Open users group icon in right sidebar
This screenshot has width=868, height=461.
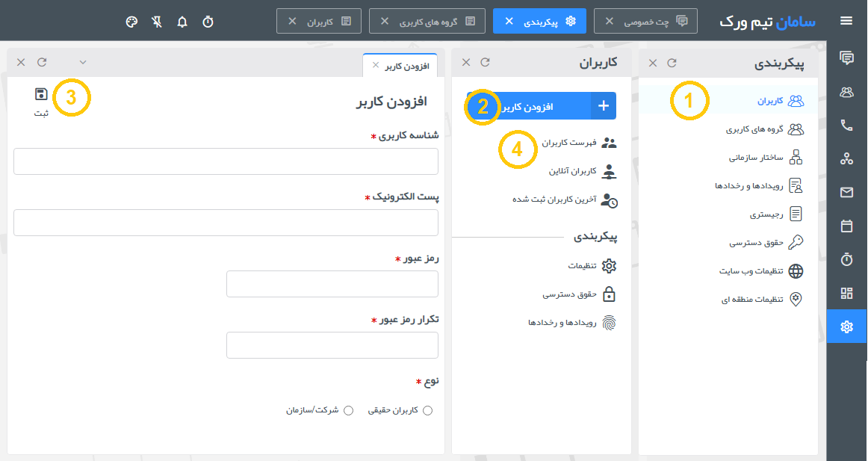click(x=846, y=92)
